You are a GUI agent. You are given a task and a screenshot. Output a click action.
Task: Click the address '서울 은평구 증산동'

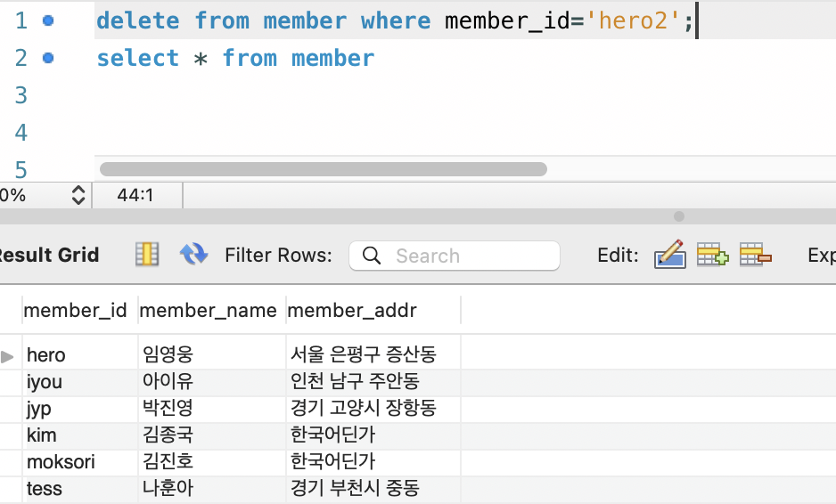tap(373, 354)
